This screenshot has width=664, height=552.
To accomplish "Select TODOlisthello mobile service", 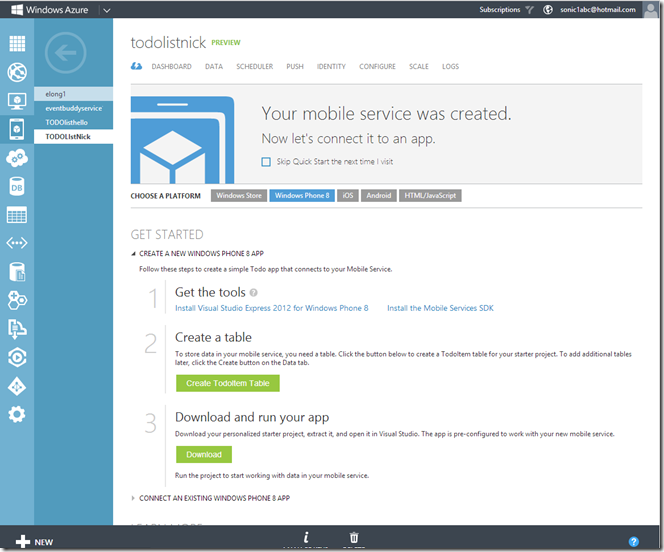I will point(73,122).
